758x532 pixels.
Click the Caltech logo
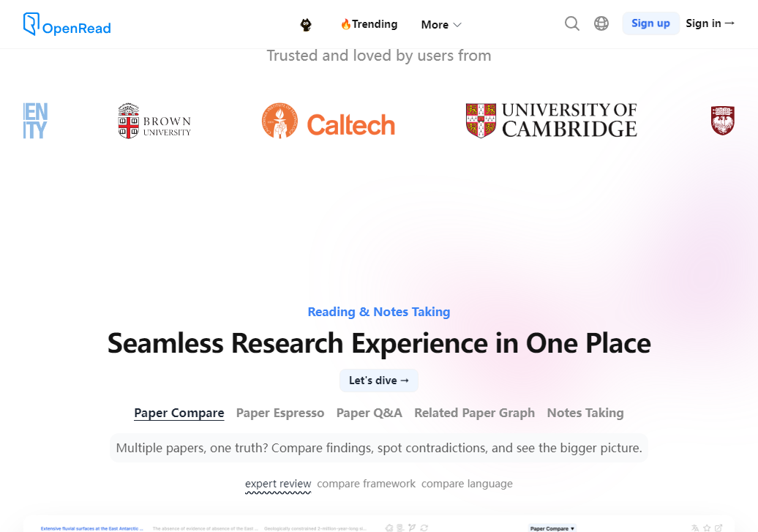329,121
